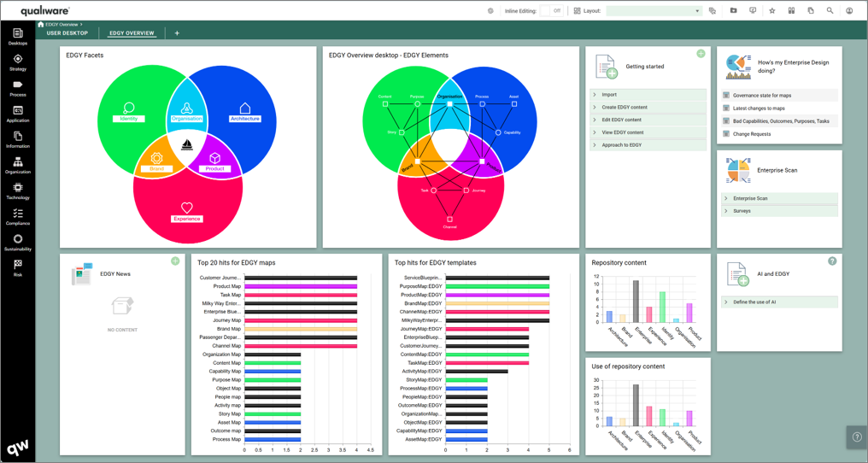This screenshot has height=463, width=868.
Task: Click the Channel node in EDGY Elements
Action: pos(449,220)
